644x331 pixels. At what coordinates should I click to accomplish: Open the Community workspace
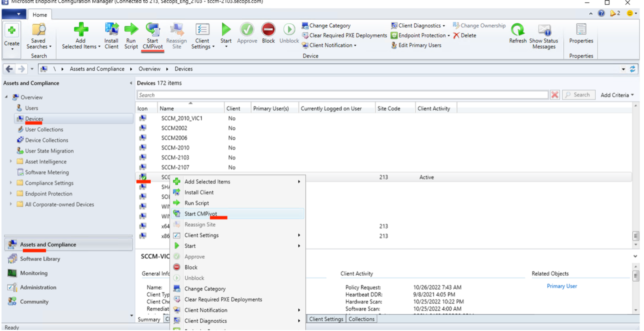(34, 302)
